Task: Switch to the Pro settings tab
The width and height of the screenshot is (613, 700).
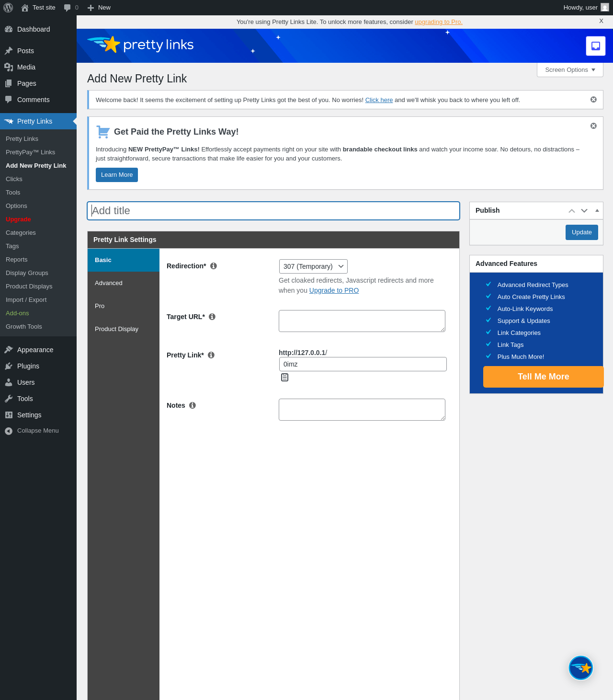Action: click(x=124, y=306)
